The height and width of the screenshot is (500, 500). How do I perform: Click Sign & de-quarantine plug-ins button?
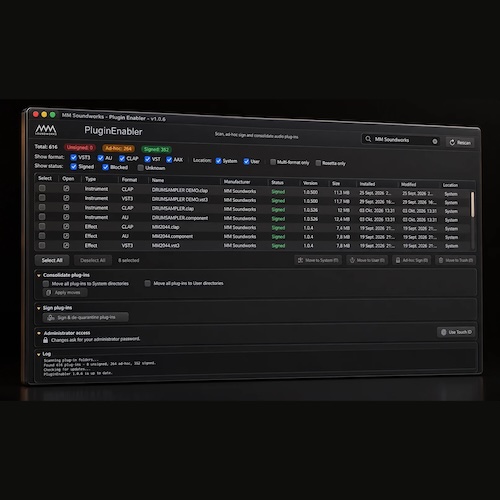tap(85, 317)
